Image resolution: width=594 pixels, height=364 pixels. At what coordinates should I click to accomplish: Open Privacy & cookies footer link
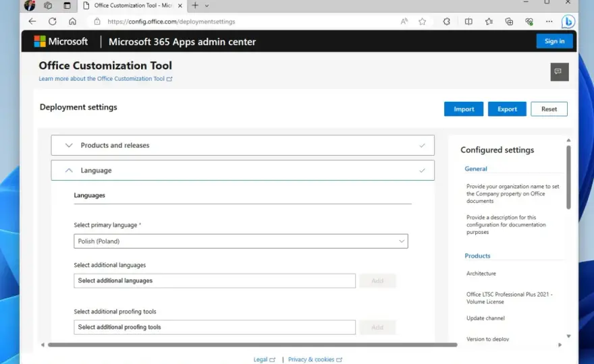(315, 359)
